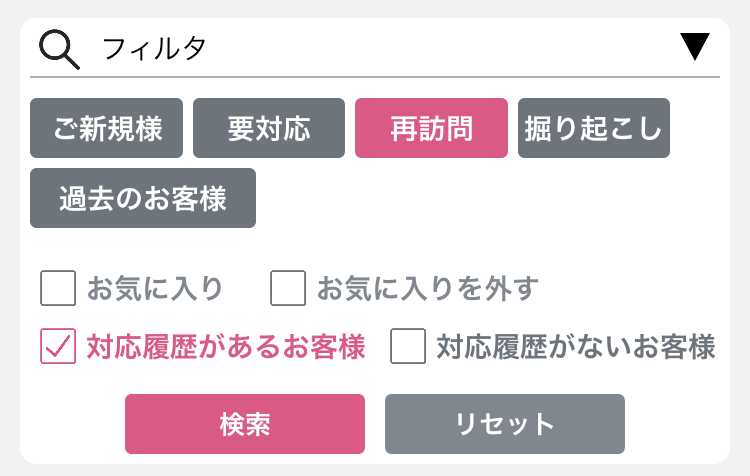750x476 pixels.
Task: Check the 対応履歴がないお客様 checkbox
Action: coord(408,346)
